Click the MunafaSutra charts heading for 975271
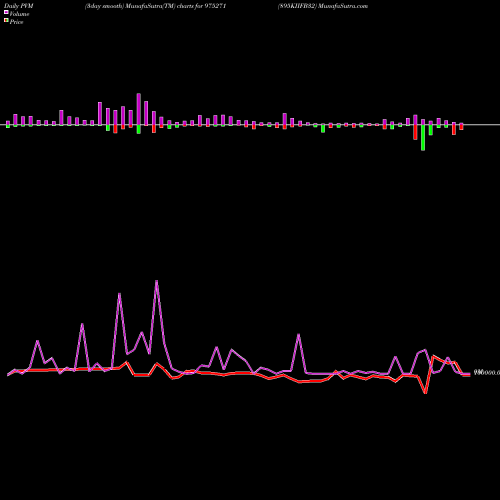The height and width of the screenshot is (500, 500). 156,6
